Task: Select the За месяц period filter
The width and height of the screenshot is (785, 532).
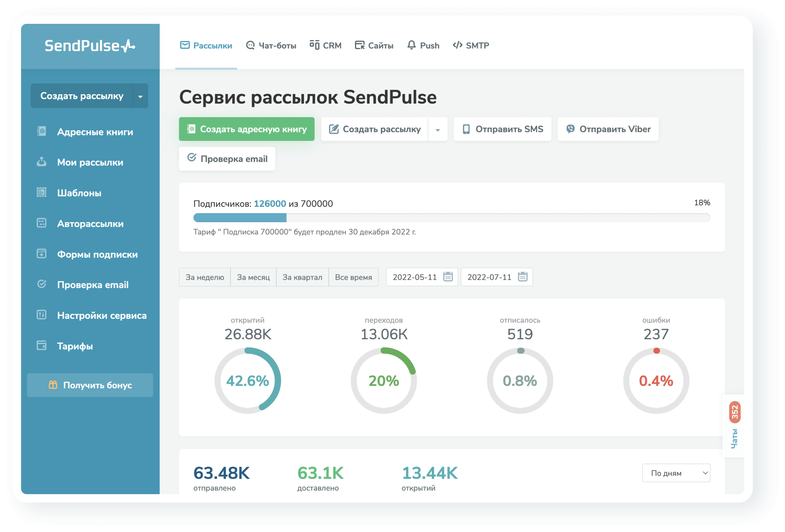Action: [253, 277]
